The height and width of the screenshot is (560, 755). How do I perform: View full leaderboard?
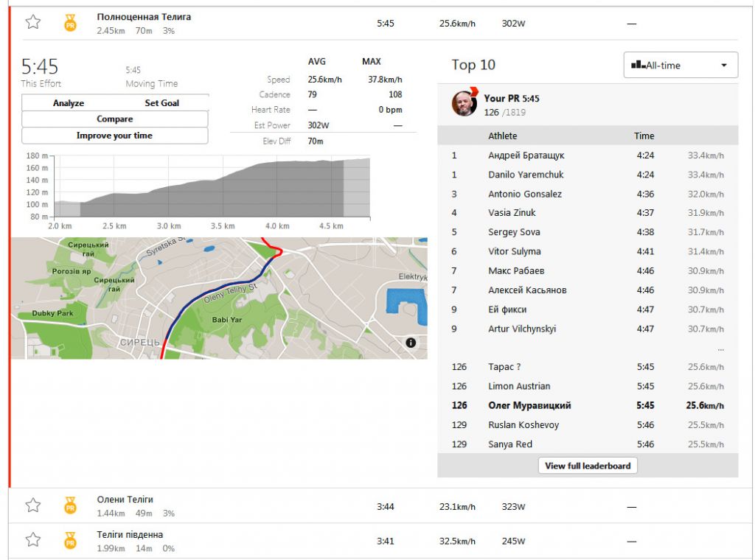[588, 466]
